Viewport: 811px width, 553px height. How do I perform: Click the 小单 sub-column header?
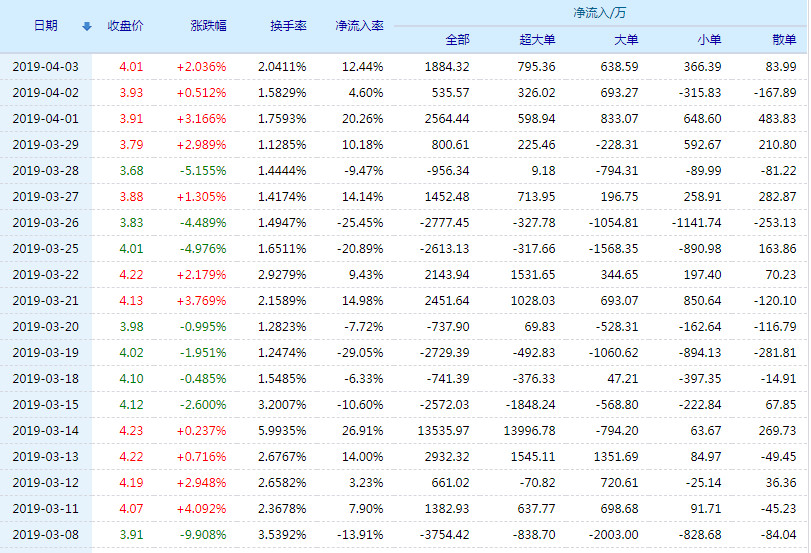tap(709, 40)
